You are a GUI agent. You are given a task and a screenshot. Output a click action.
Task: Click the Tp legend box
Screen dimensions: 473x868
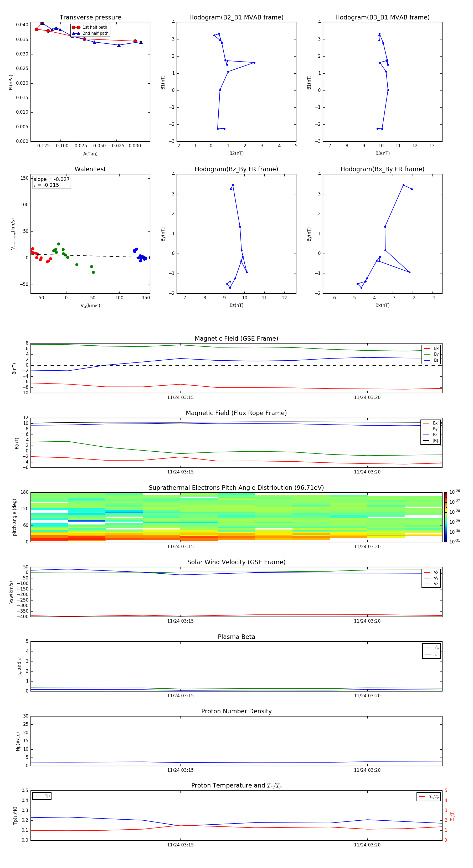(42, 796)
